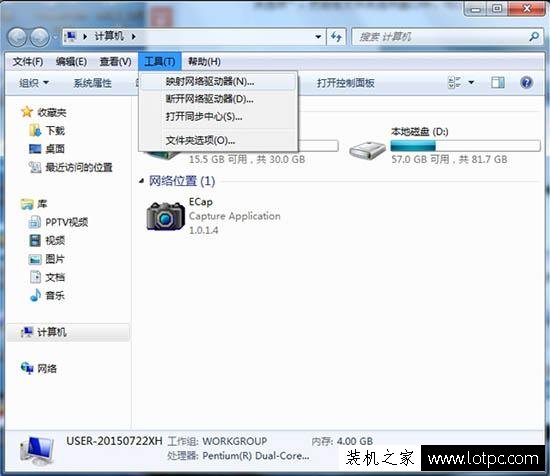This screenshot has height=476, width=550.
Task: Click the 网络位置 (1) group header
Action: click(182, 181)
